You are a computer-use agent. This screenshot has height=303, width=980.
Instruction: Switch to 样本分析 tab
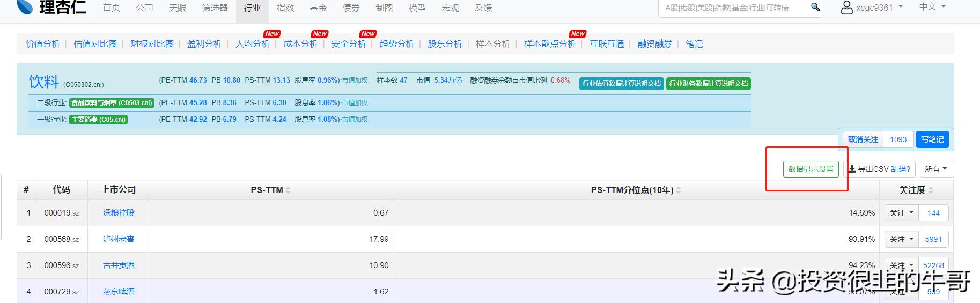pos(493,44)
